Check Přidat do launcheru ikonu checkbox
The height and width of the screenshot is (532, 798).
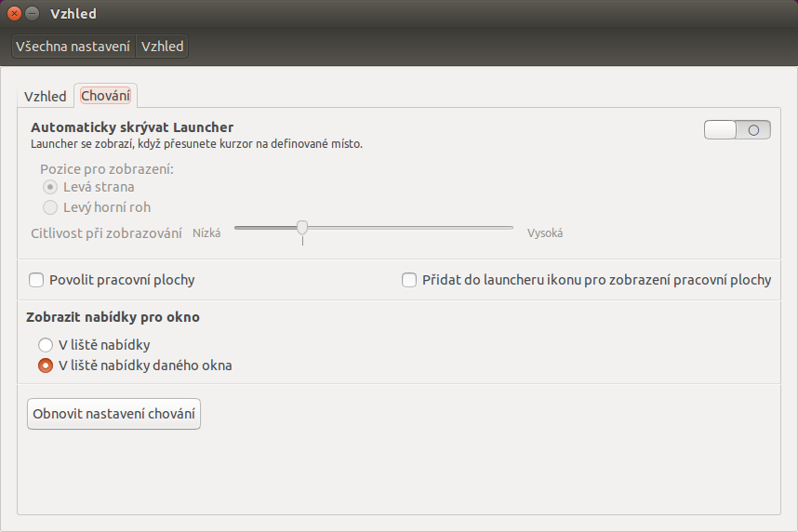click(409, 280)
